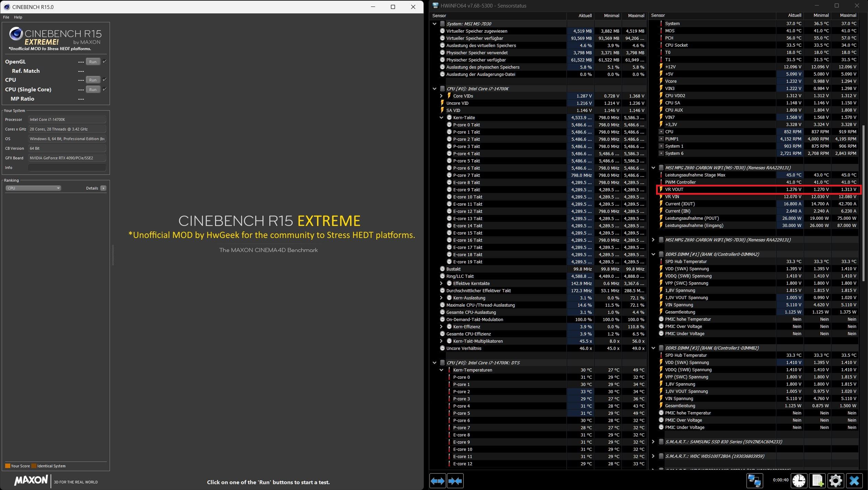
Task: Expand S.M.A.R.T.: SAMSUNG SSD 830 Series group
Action: click(x=653, y=442)
